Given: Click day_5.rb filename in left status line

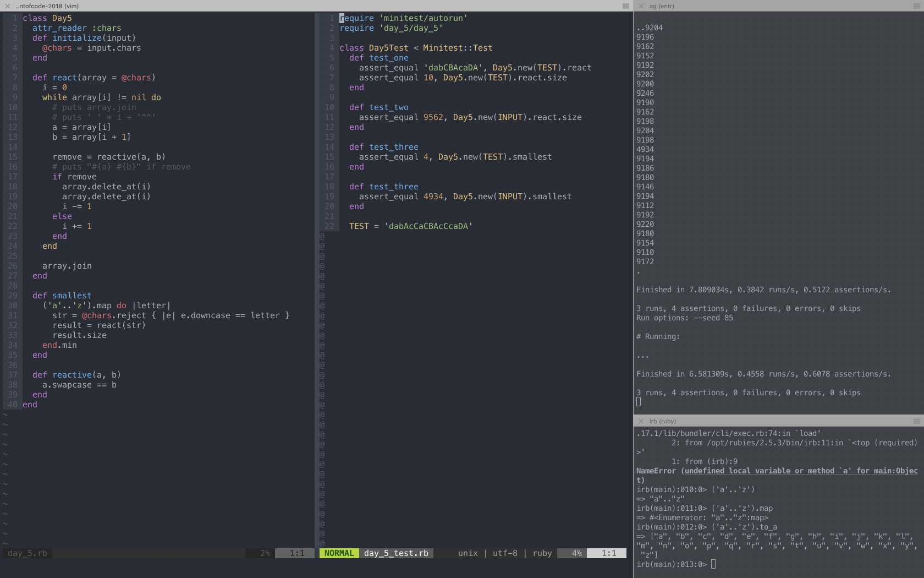Looking at the screenshot, I should pyautogui.click(x=28, y=553).
